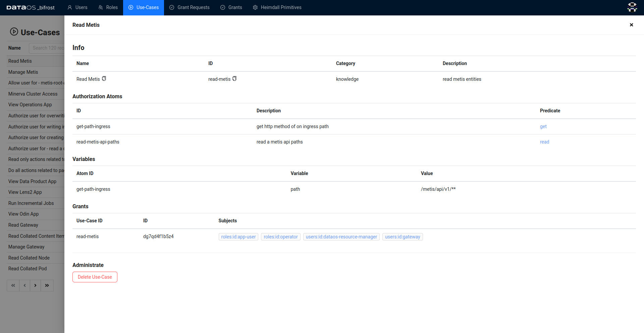Click the grant ID dg7qd4f1b5z4

pyautogui.click(x=158, y=236)
